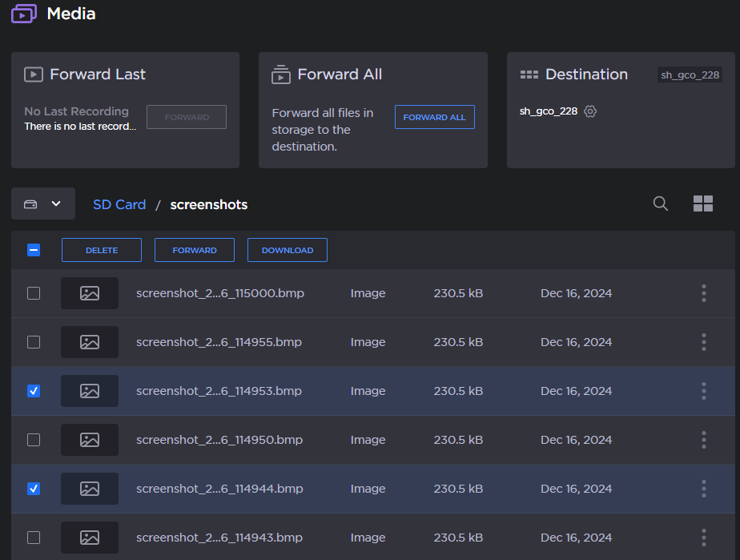This screenshot has height=560, width=740.
Task: Open kebab menu for screenshot ending 114944.bmp
Action: (x=703, y=489)
